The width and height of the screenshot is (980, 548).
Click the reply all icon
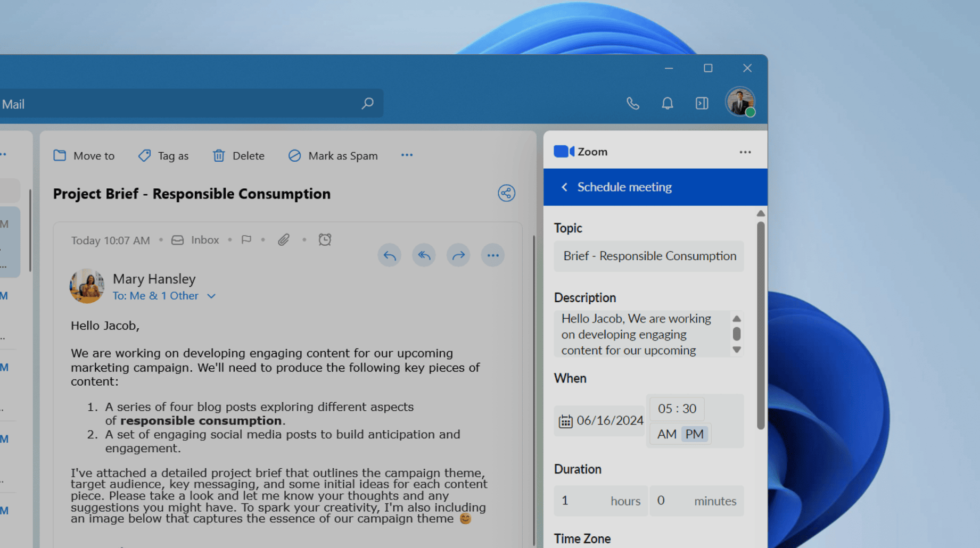pos(424,255)
